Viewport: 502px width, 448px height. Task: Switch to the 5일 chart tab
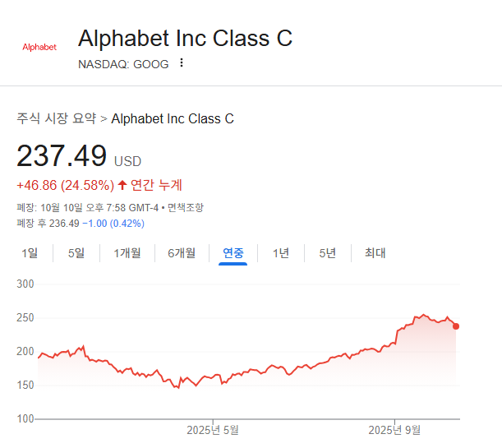click(x=76, y=253)
